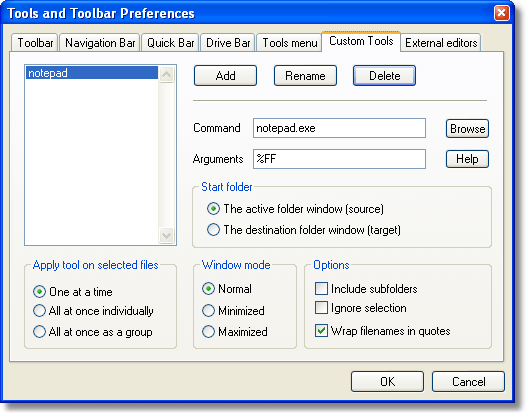
Task: Switch to the Quick Bar tab
Action: click(170, 43)
